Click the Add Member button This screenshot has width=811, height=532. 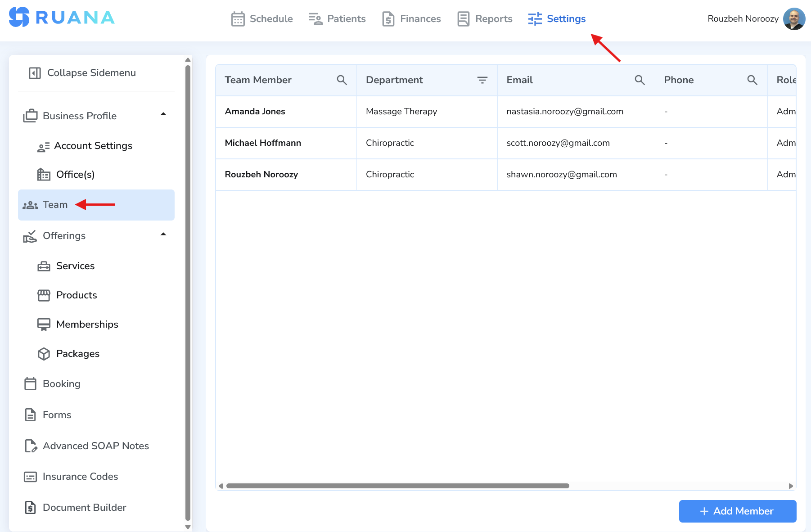pyautogui.click(x=737, y=511)
